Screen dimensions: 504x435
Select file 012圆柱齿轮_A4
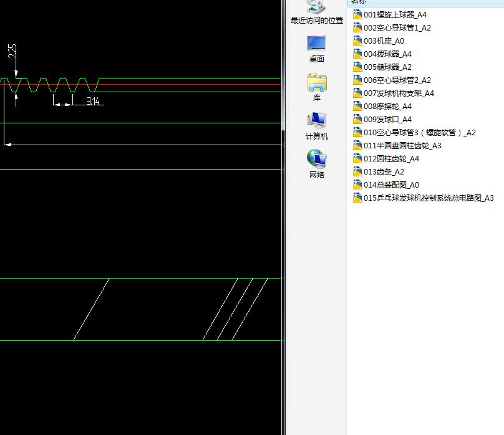[386, 158]
